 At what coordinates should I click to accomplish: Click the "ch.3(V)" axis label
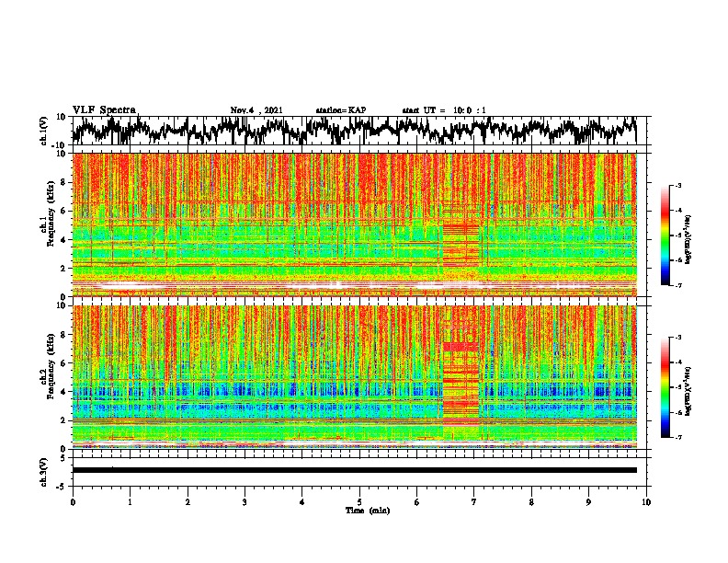(x=44, y=472)
